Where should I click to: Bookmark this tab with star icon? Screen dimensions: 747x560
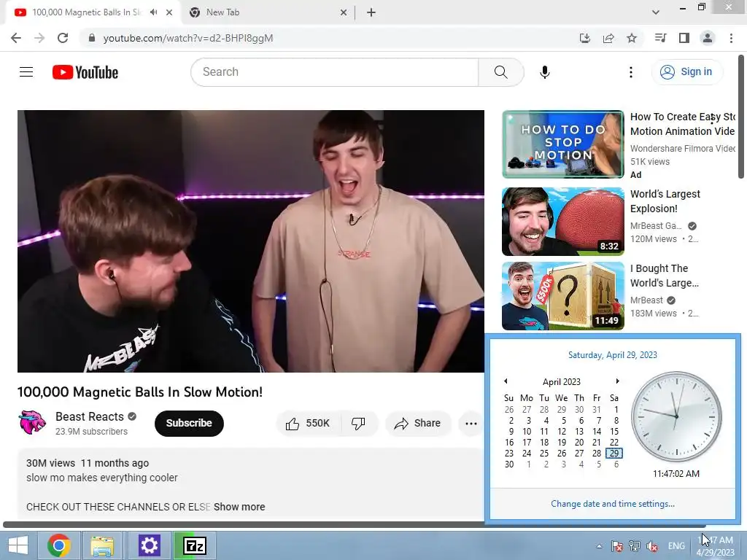[632, 38]
